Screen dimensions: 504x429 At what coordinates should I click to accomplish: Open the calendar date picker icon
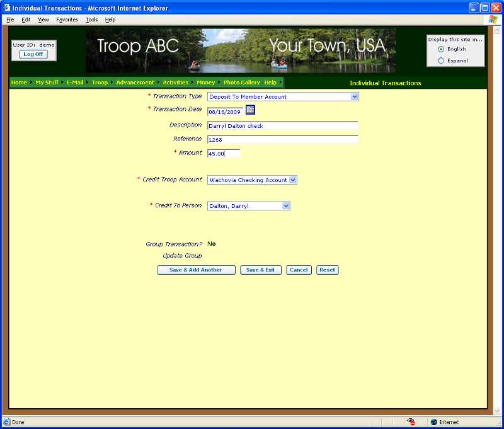pyautogui.click(x=250, y=110)
